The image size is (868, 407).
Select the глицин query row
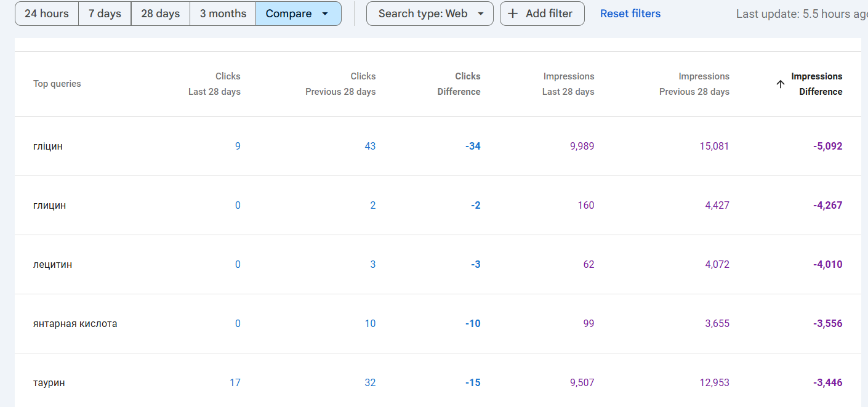click(49, 206)
